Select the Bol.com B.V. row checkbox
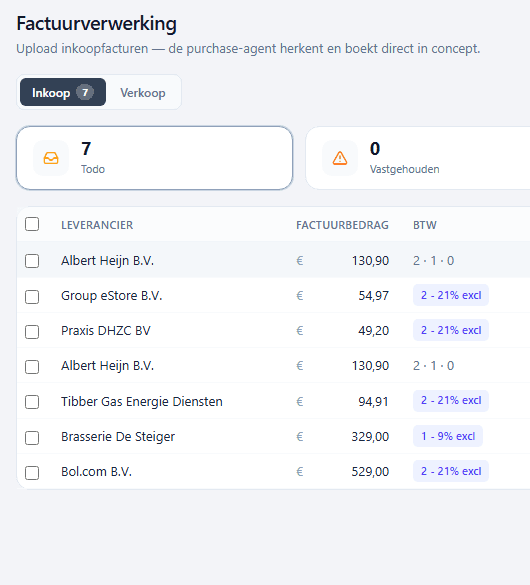Viewport: 530px width, 585px height. 32,473
